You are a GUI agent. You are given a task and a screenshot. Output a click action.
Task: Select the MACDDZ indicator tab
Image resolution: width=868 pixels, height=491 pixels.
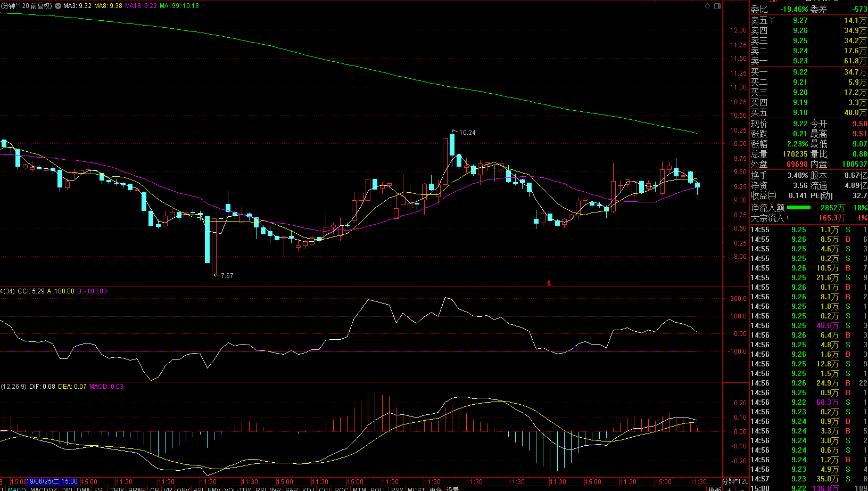(43, 489)
